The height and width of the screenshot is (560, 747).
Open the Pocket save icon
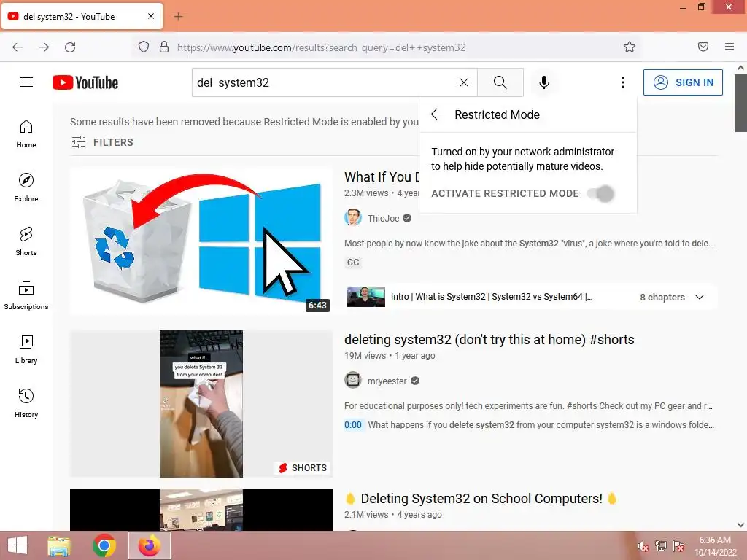pyautogui.click(x=703, y=47)
